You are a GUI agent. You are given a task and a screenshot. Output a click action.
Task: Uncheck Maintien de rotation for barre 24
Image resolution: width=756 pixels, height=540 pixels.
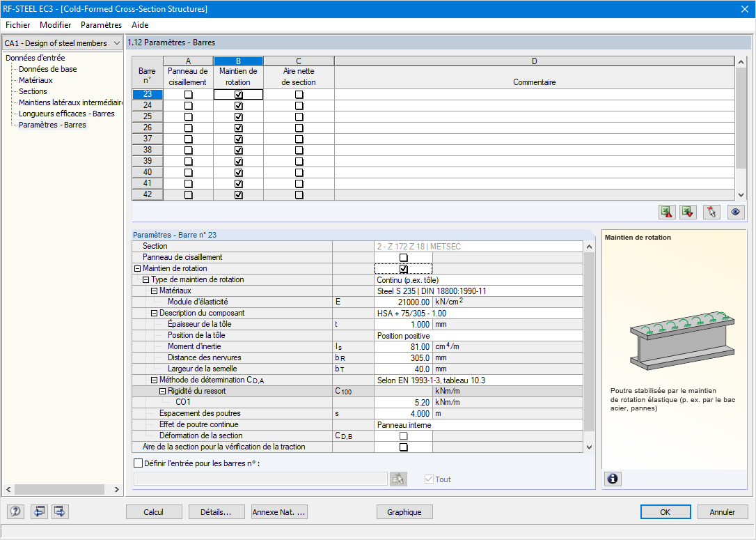pos(238,106)
